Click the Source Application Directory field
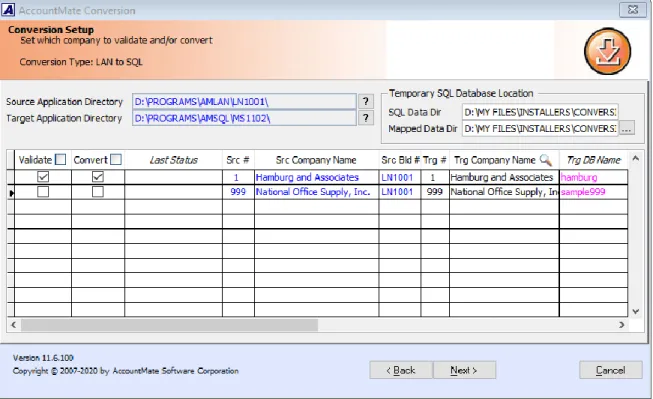The image size is (653, 399). 244,101
